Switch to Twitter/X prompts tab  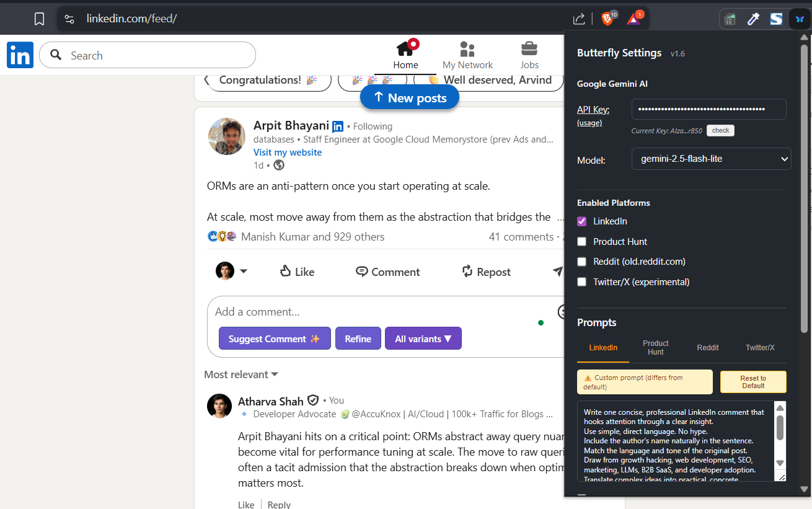[x=760, y=348]
